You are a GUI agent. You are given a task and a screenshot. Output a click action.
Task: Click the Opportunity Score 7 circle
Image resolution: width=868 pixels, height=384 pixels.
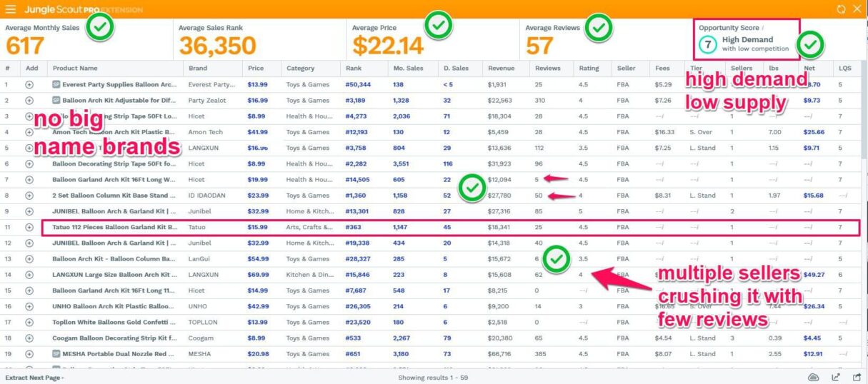(707, 44)
